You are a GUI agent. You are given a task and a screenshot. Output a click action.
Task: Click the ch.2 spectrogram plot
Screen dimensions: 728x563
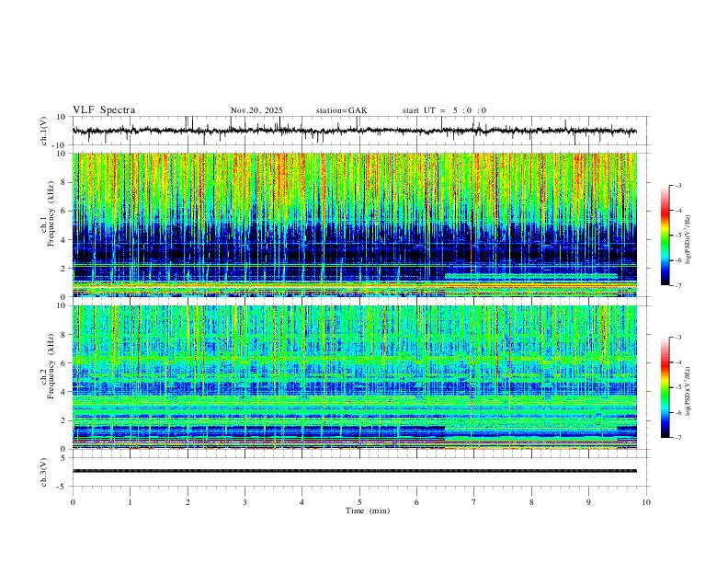coord(355,377)
